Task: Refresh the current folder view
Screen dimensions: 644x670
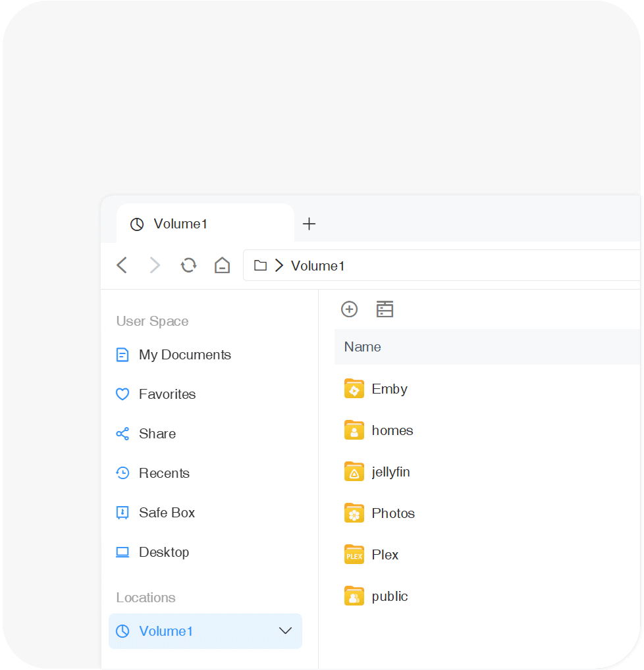Action: click(189, 265)
